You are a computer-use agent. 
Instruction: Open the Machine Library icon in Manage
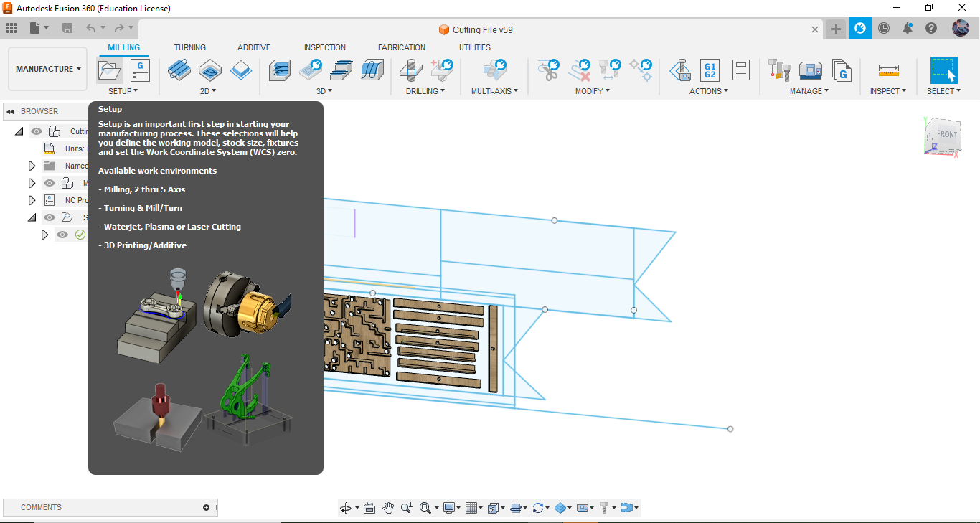810,70
